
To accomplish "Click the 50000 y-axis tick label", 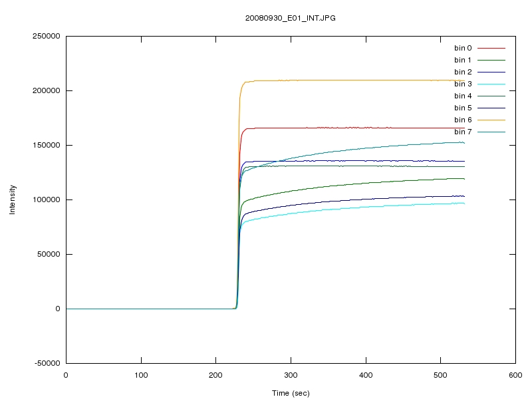I will click(49, 254).
